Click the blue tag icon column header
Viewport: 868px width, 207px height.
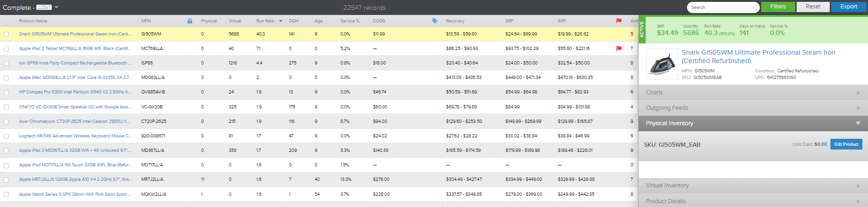click(x=435, y=21)
